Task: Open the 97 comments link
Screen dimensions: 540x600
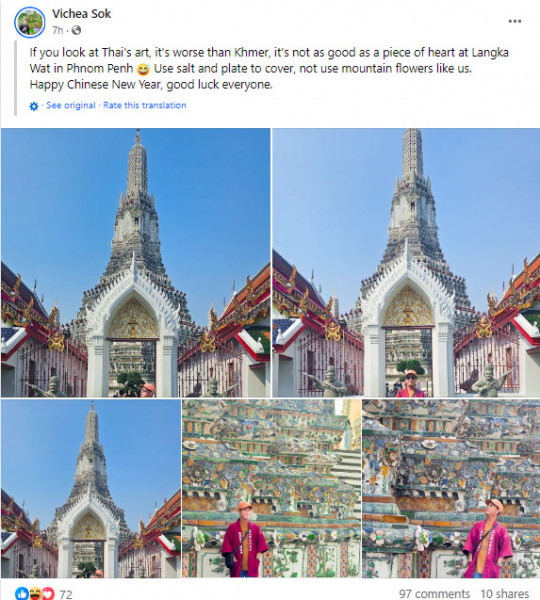Action: point(434,594)
